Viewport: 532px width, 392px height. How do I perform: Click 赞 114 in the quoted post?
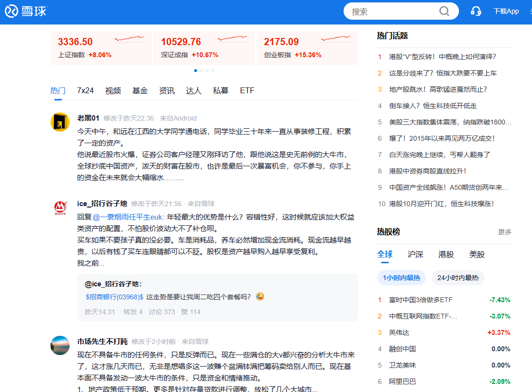190,312
